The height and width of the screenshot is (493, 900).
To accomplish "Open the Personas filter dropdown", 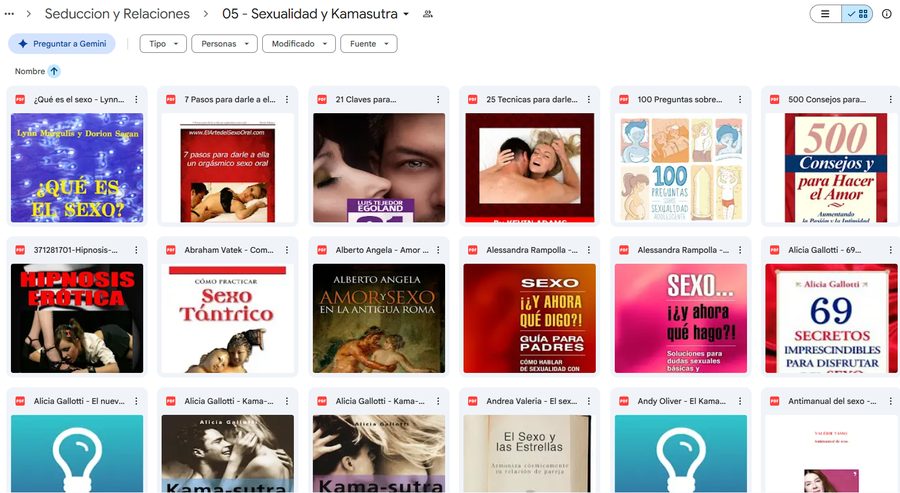I will coord(224,44).
